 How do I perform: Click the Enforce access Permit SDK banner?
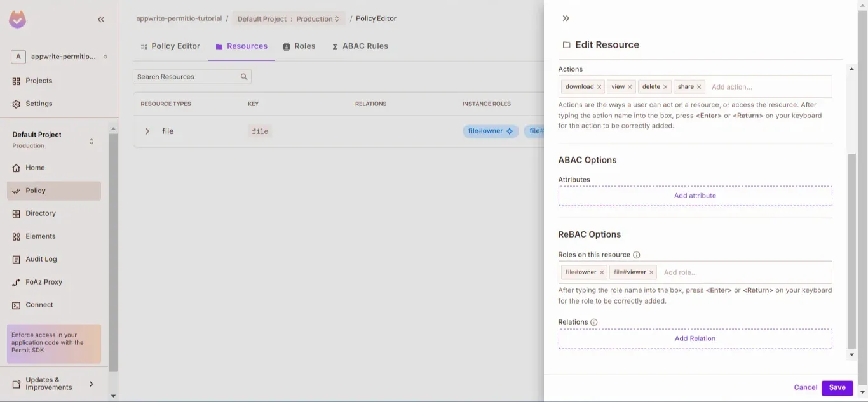pos(54,344)
